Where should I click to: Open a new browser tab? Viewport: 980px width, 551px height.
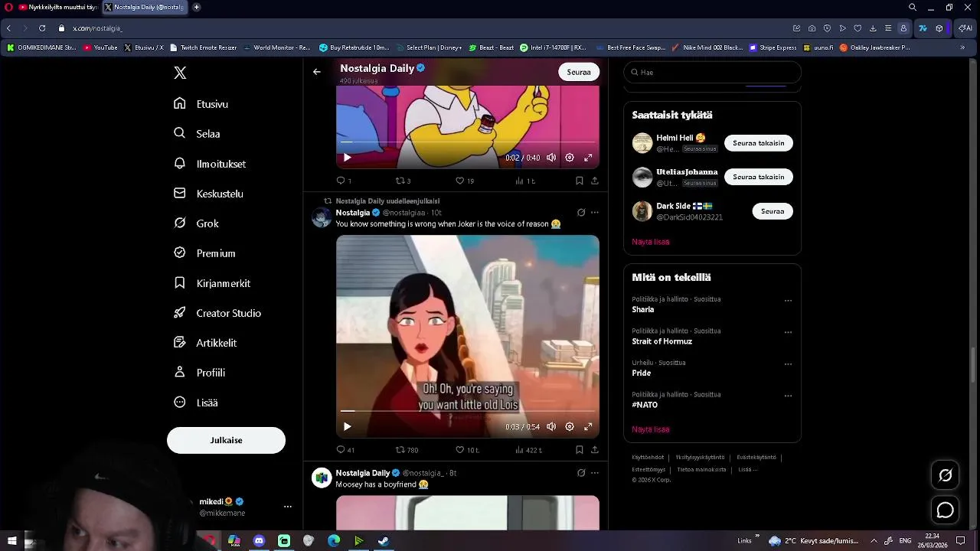(197, 7)
